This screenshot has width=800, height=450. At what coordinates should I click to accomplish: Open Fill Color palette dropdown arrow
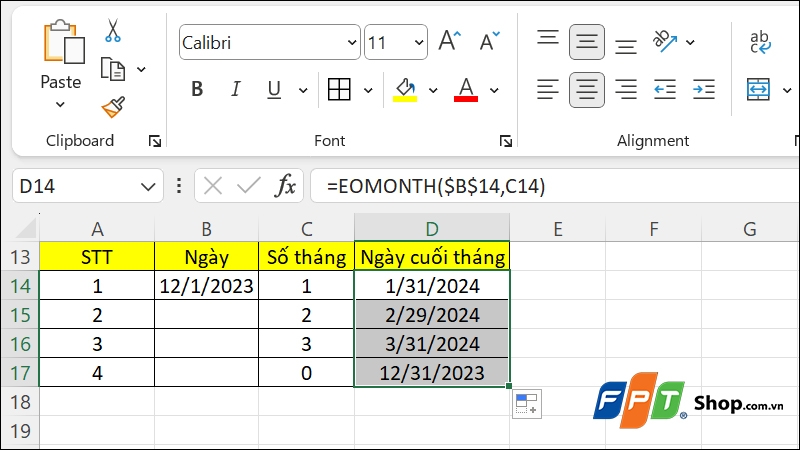point(433,91)
